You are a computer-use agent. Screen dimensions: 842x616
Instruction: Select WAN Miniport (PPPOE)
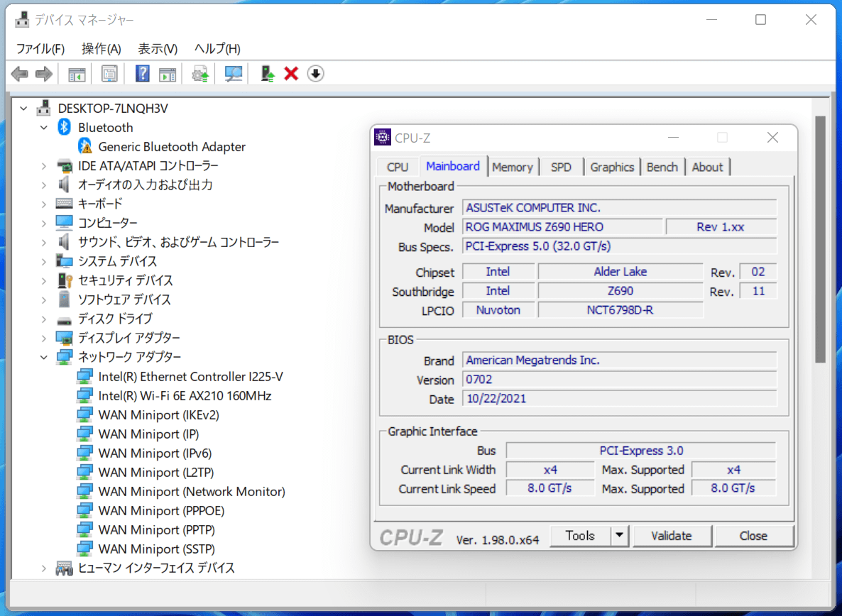[x=161, y=511]
